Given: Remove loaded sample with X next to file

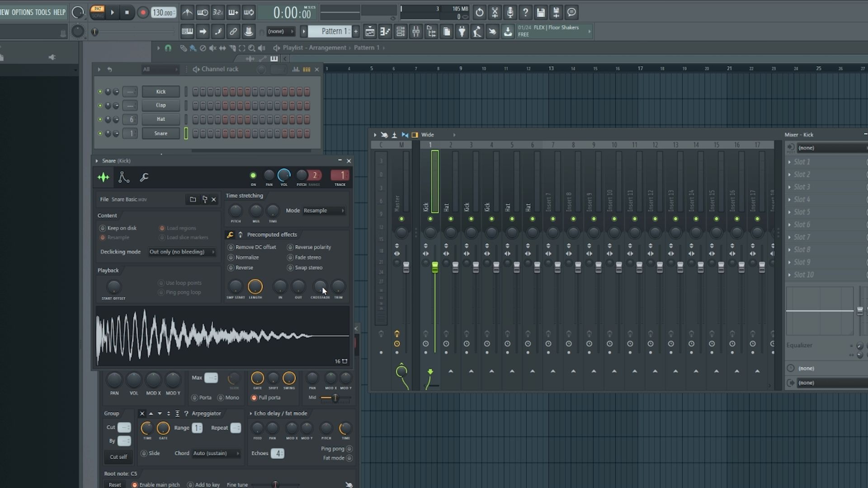Looking at the screenshot, I should [214, 199].
